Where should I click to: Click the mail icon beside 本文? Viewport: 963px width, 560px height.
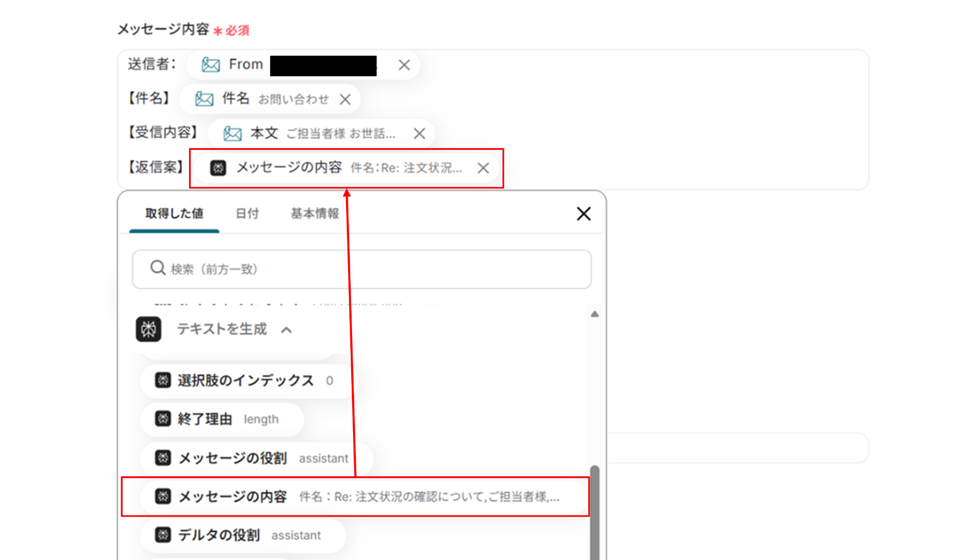[232, 134]
